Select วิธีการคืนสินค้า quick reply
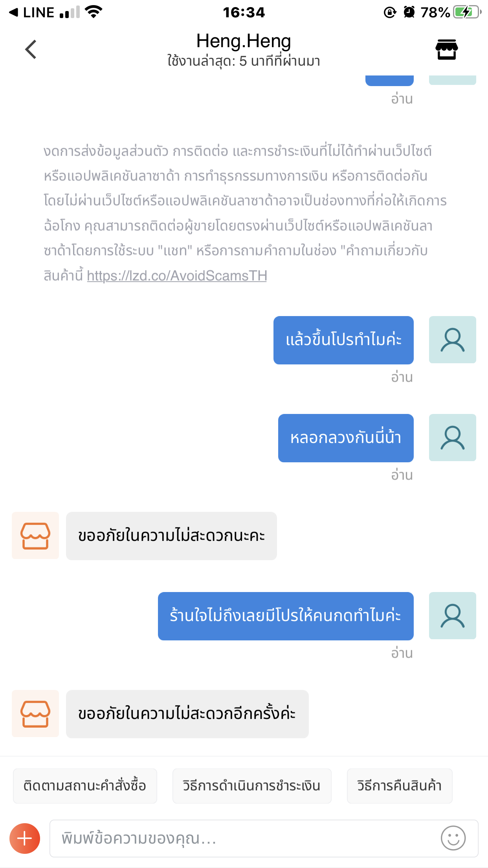 (400, 786)
